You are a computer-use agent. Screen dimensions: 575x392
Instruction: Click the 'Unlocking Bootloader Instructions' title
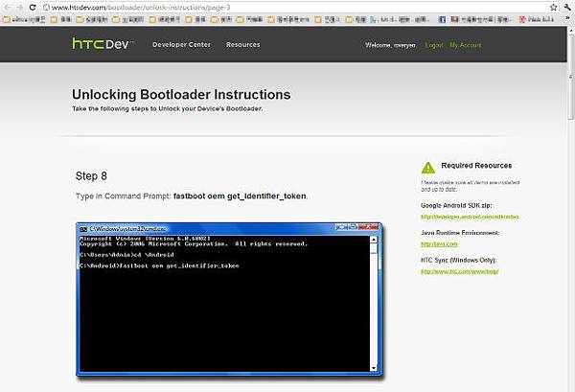click(181, 94)
